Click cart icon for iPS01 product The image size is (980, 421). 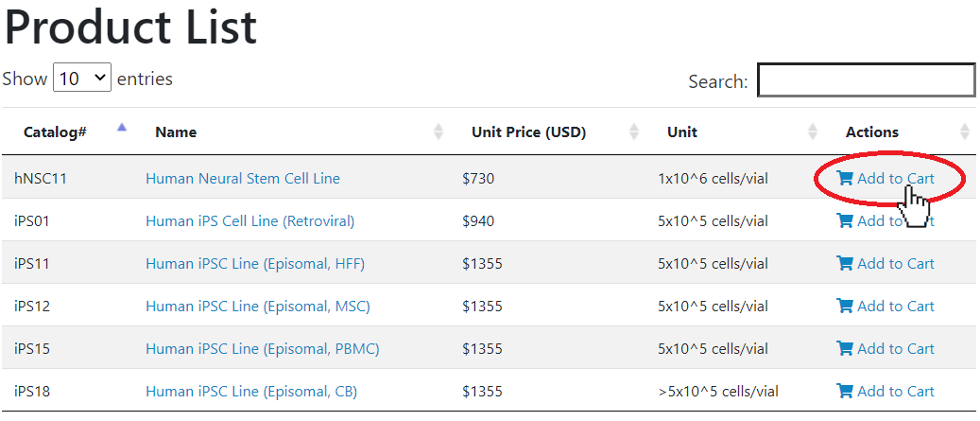(x=845, y=221)
